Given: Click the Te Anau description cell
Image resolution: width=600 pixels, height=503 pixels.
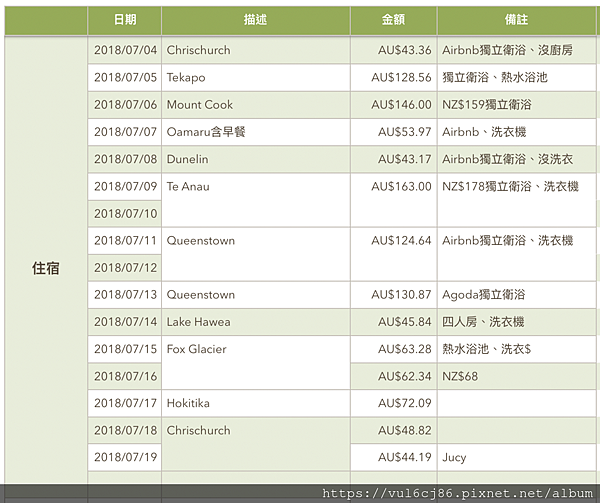Looking at the screenshot, I should [256, 200].
